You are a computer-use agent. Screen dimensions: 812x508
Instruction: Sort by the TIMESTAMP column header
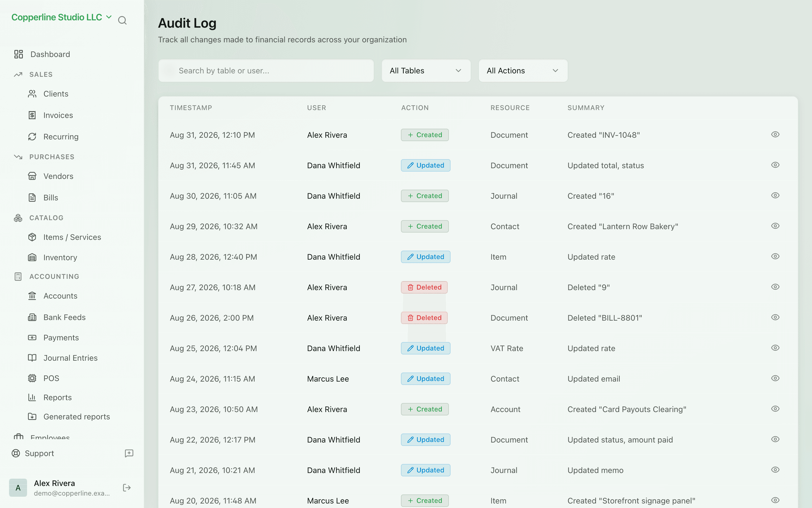191,108
